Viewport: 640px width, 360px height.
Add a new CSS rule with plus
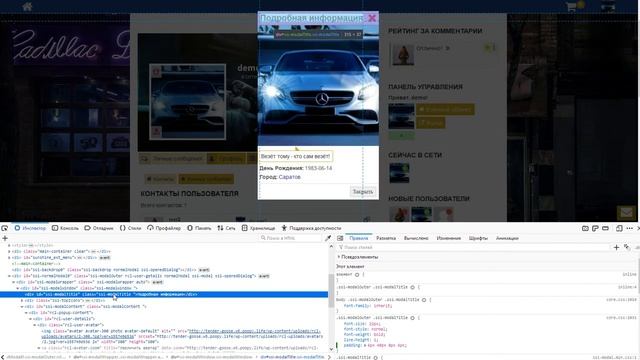tap(616, 247)
